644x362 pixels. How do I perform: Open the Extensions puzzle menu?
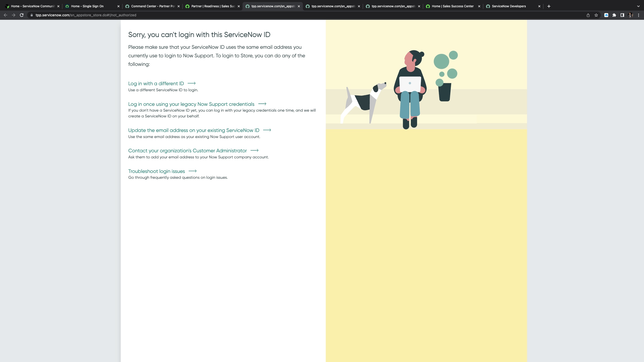point(614,15)
